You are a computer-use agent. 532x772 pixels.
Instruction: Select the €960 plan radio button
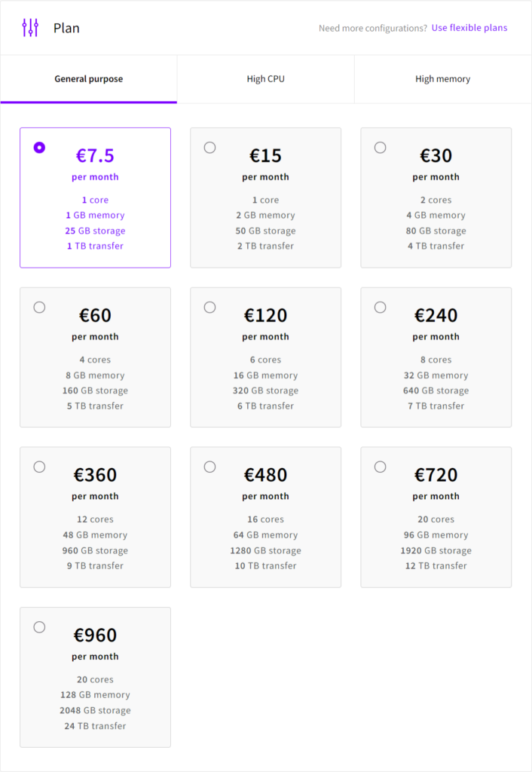[x=39, y=627]
